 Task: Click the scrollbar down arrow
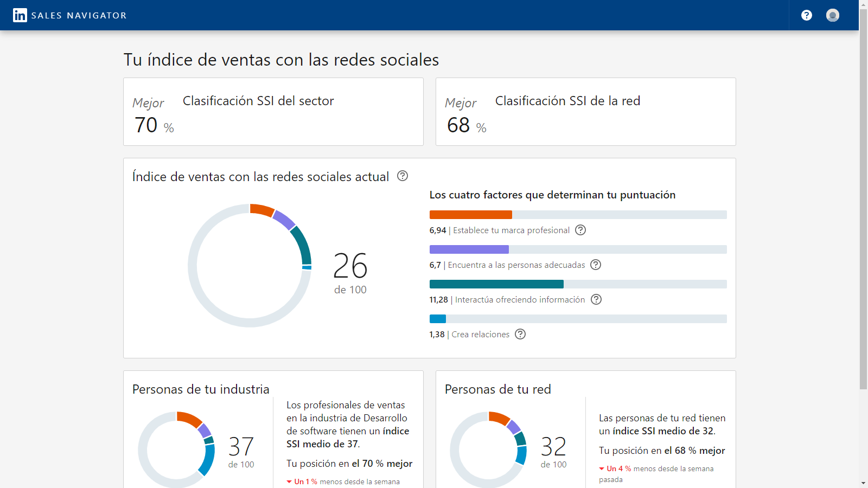pos(863,483)
